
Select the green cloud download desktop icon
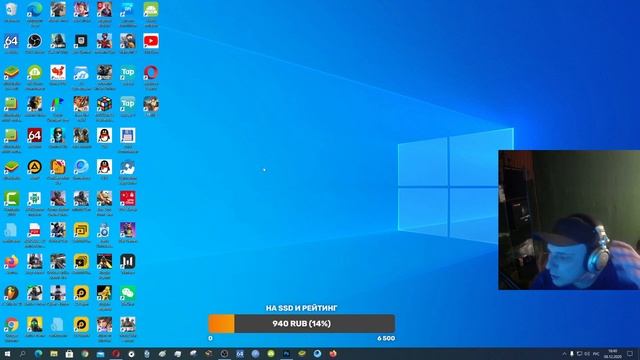pyautogui.click(x=35, y=72)
